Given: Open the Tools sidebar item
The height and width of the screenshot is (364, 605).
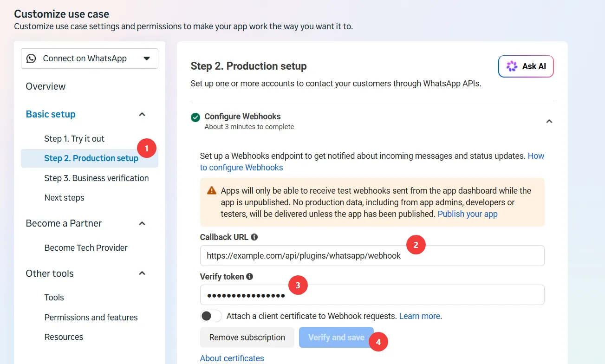Looking at the screenshot, I should tap(54, 297).
